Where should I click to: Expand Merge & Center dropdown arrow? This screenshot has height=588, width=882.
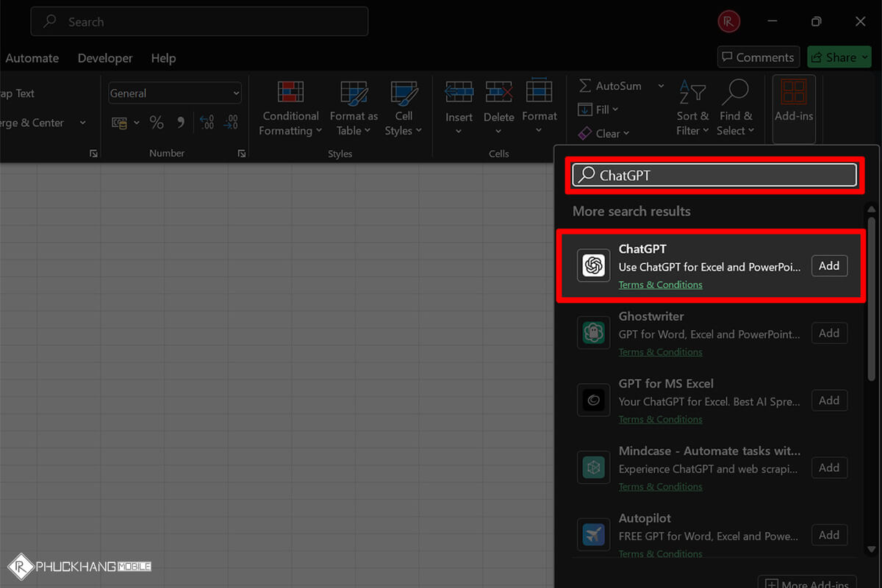(x=82, y=123)
